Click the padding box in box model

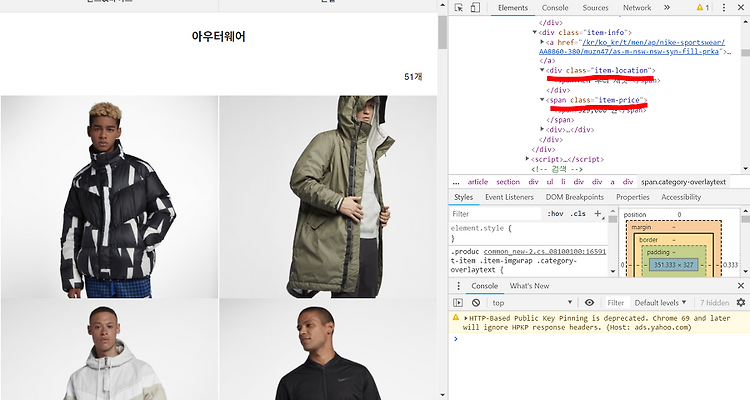[x=661, y=252]
